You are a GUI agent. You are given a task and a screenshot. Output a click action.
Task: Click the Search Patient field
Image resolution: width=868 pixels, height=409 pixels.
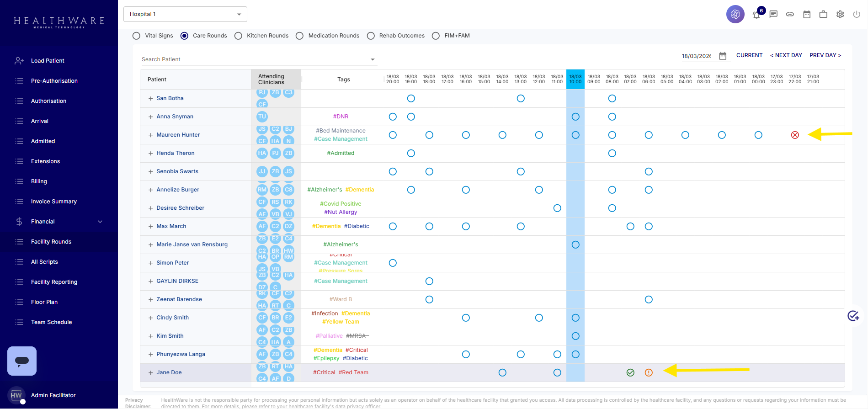[254, 59]
